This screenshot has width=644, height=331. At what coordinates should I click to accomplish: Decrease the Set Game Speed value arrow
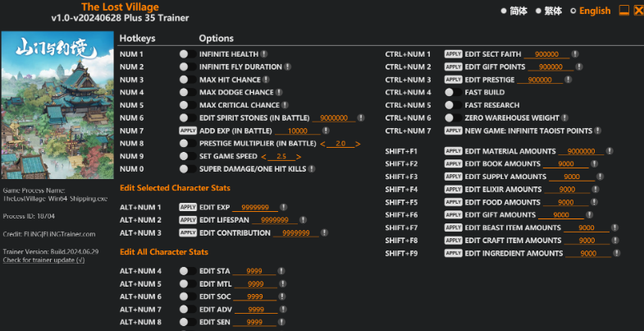tap(264, 156)
